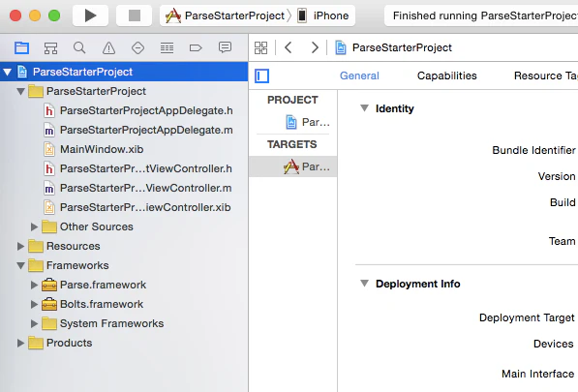Minimize the Xcode window

[35, 15]
